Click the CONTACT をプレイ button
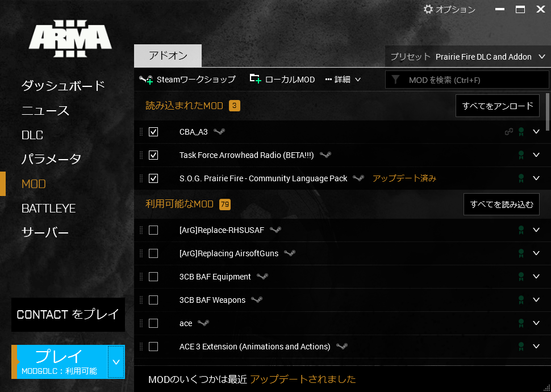This screenshot has width=551, height=392. [68, 315]
